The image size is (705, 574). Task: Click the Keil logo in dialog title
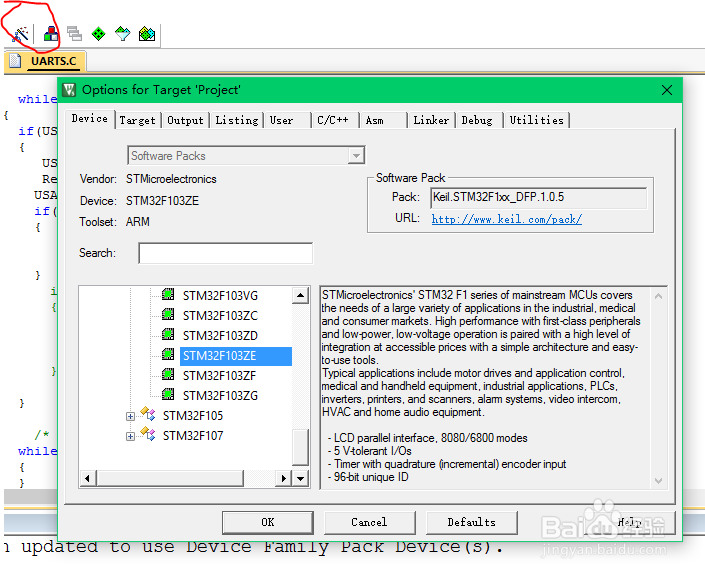coord(69,90)
